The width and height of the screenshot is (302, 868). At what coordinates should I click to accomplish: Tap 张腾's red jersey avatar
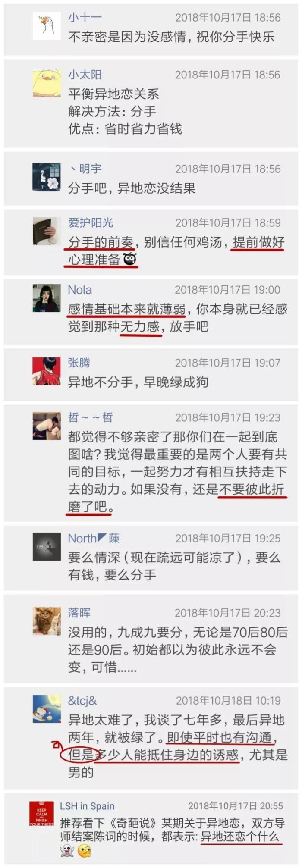coord(47,371)
